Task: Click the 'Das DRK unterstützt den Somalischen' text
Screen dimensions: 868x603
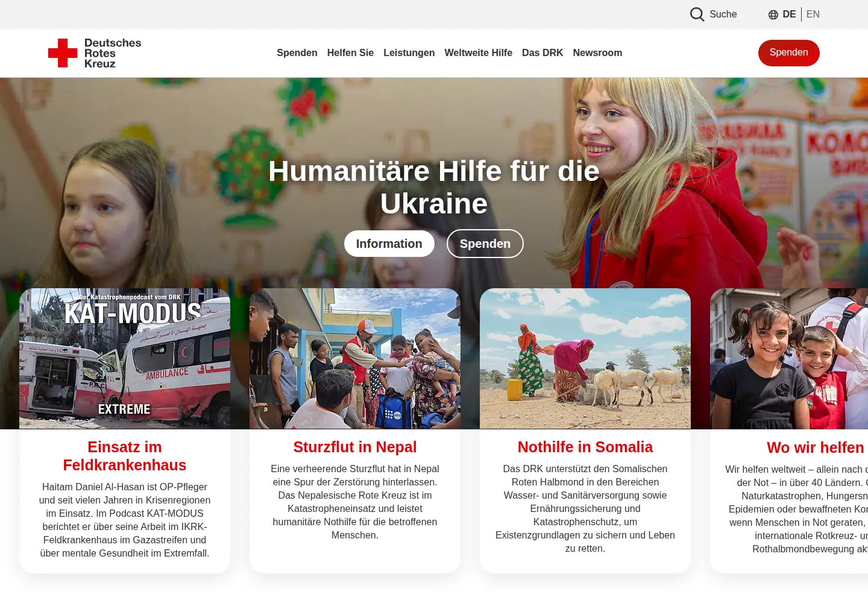Action: coord(585,508)
